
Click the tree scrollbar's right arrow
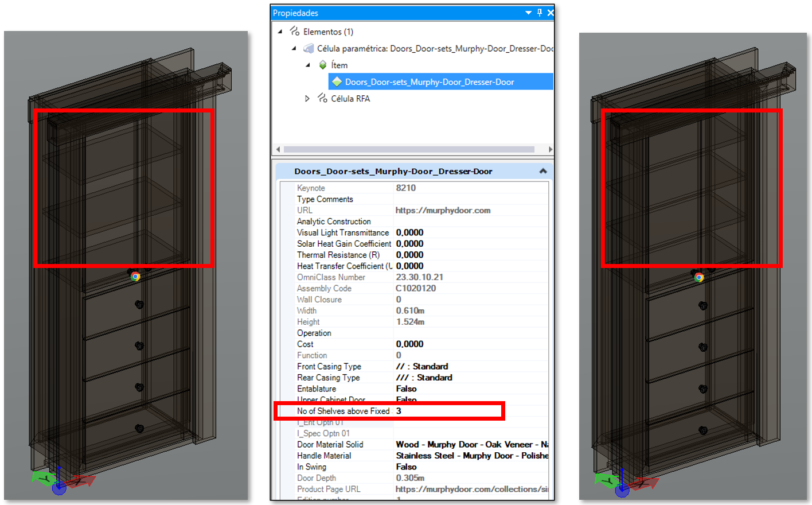click(x=551, y=149)
